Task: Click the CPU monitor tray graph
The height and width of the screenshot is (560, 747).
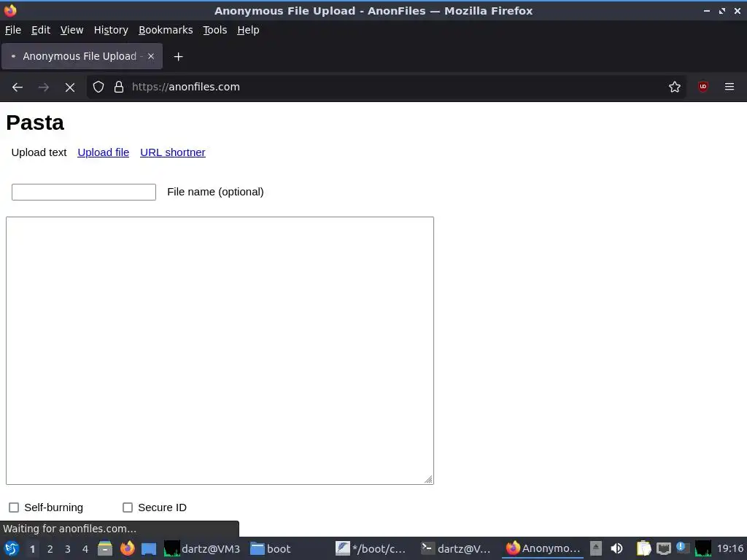Action: pos(703,548)
